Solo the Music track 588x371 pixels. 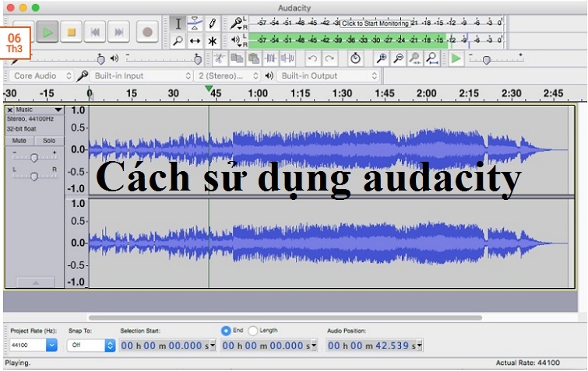click(x=49, y=141)
